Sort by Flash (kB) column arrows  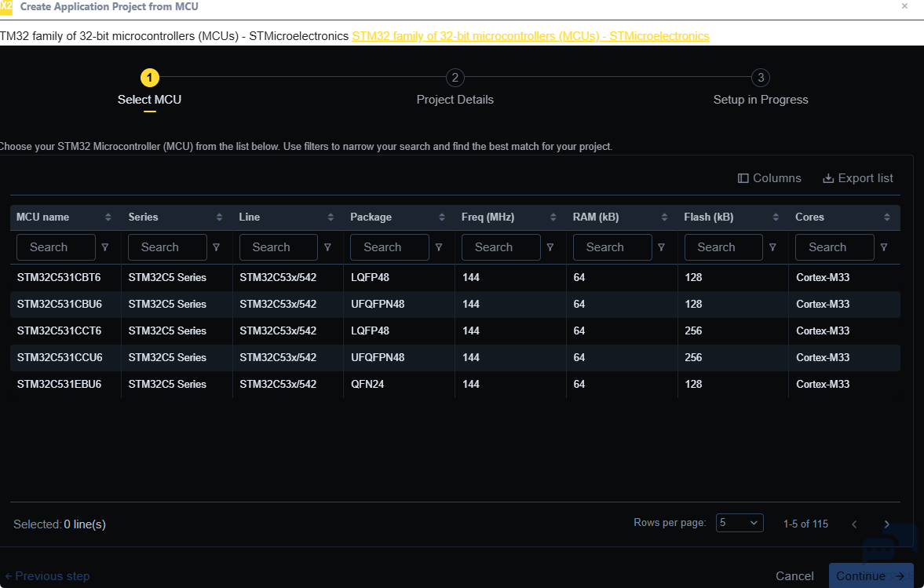coord(776,217)
